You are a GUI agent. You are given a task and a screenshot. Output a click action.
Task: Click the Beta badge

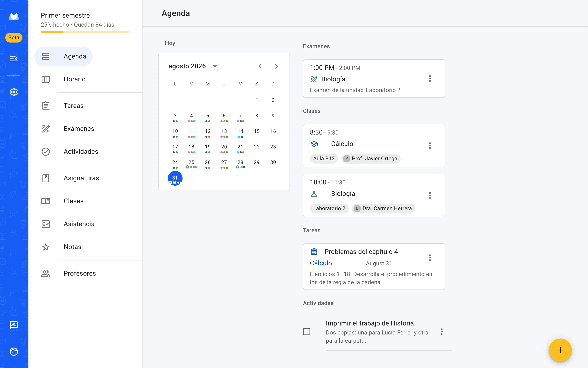(x=14, y=37)
